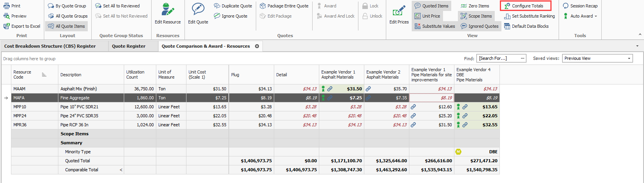Open Export to Excel

point(22,26)
